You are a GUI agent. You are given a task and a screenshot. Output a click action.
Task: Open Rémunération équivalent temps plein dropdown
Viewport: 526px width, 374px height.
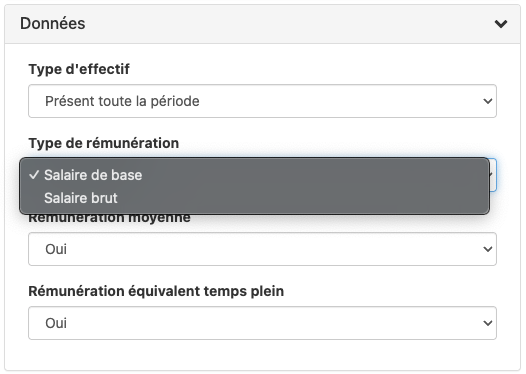[262, 323]
